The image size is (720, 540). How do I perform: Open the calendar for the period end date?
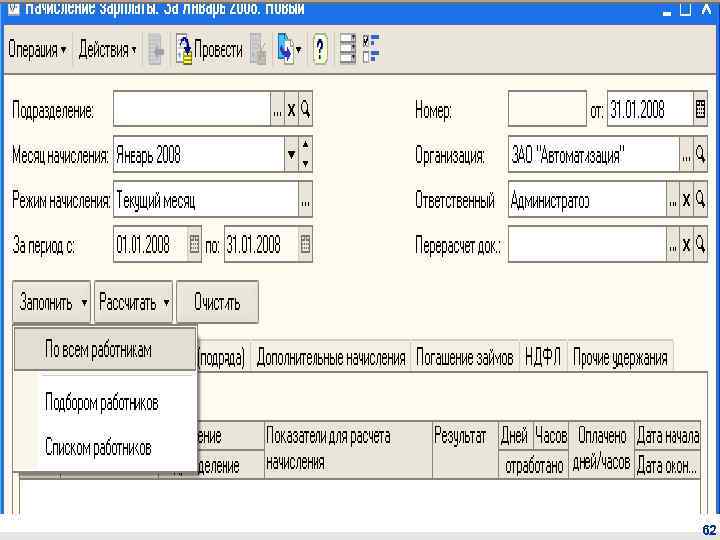[305, 244]
